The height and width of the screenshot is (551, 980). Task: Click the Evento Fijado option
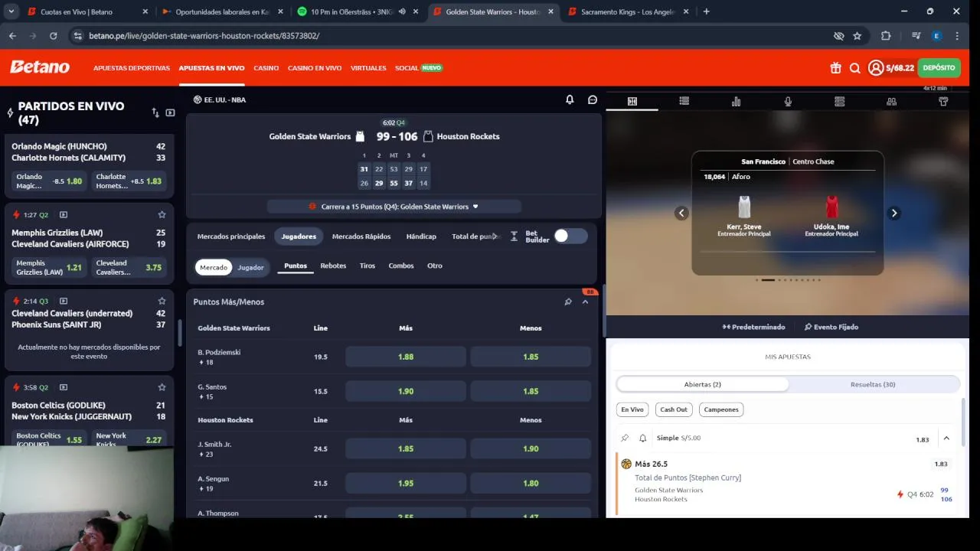pos(831,327)
